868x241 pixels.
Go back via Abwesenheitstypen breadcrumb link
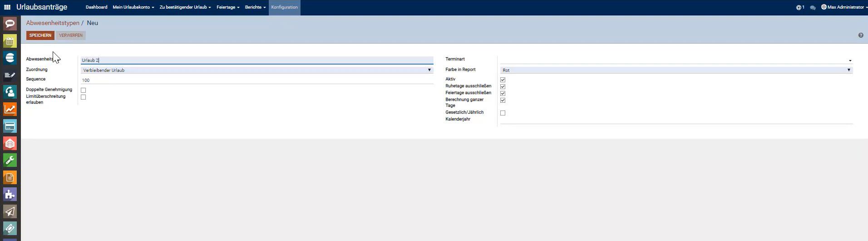[53, 23]
